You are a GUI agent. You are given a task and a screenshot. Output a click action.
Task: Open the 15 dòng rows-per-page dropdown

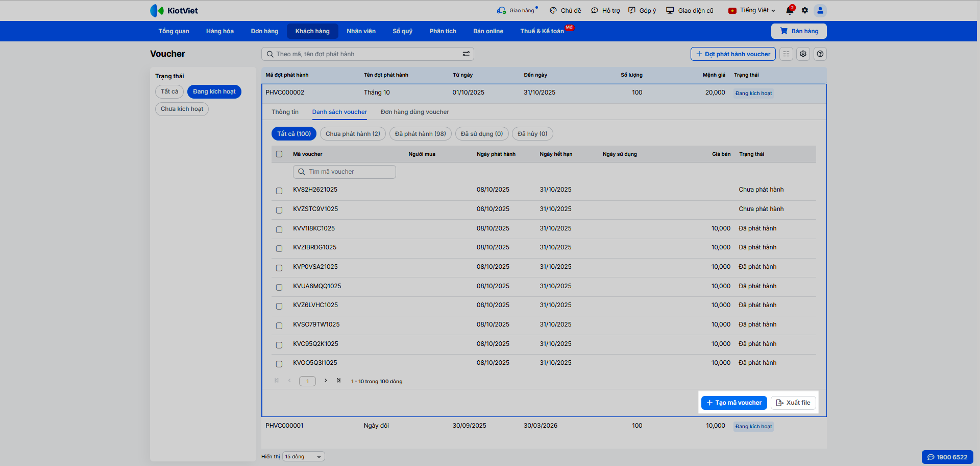click(303, 457)
